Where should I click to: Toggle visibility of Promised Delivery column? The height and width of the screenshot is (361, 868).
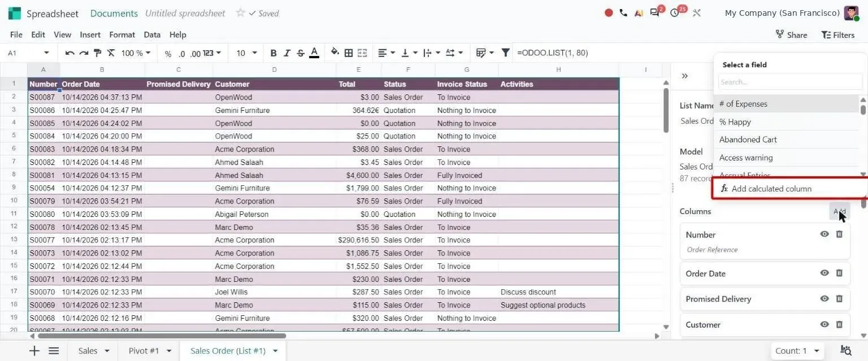824,299
